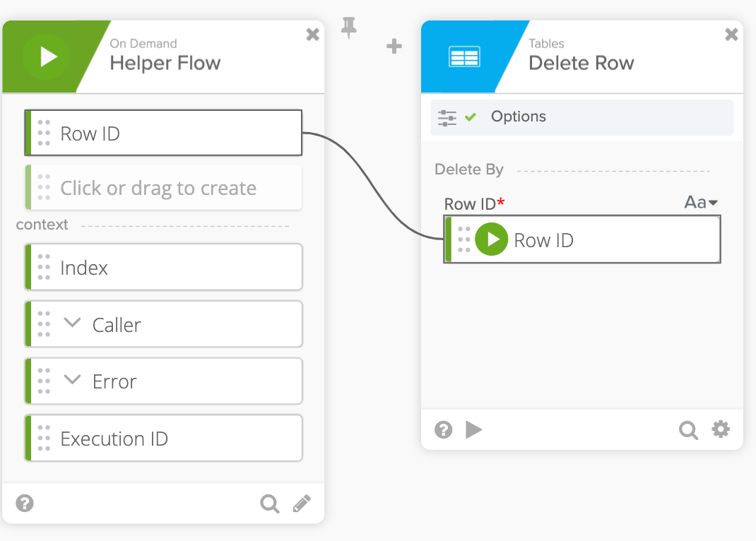
Task: Run the Delete Row step with the play icon
Action: tap(473, 429)
